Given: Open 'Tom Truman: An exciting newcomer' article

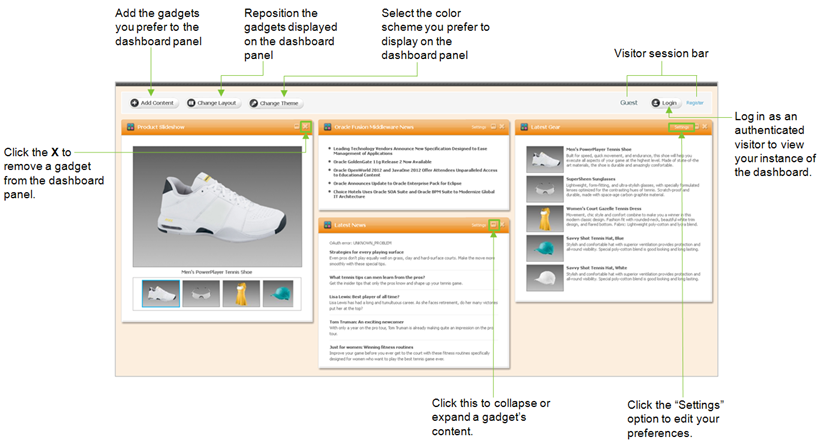Looking at the screenshot, I should pos(366,322).
